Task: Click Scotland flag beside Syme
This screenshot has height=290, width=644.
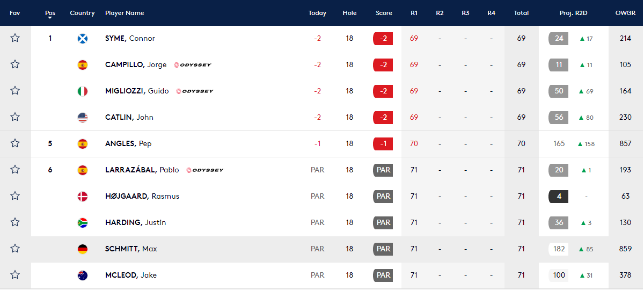Action: 82,38
